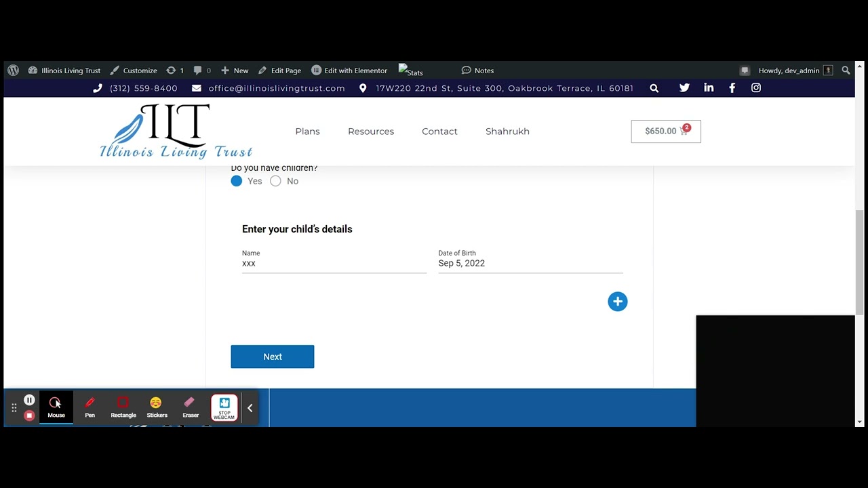This screenshot has height=488, width=868.
Task: Visit the LinkedIn profile icon
Action: pos(709,88)
